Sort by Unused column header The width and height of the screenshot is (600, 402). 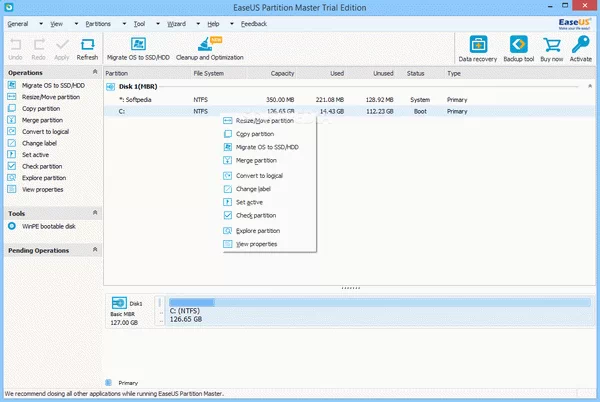[372, 73]
